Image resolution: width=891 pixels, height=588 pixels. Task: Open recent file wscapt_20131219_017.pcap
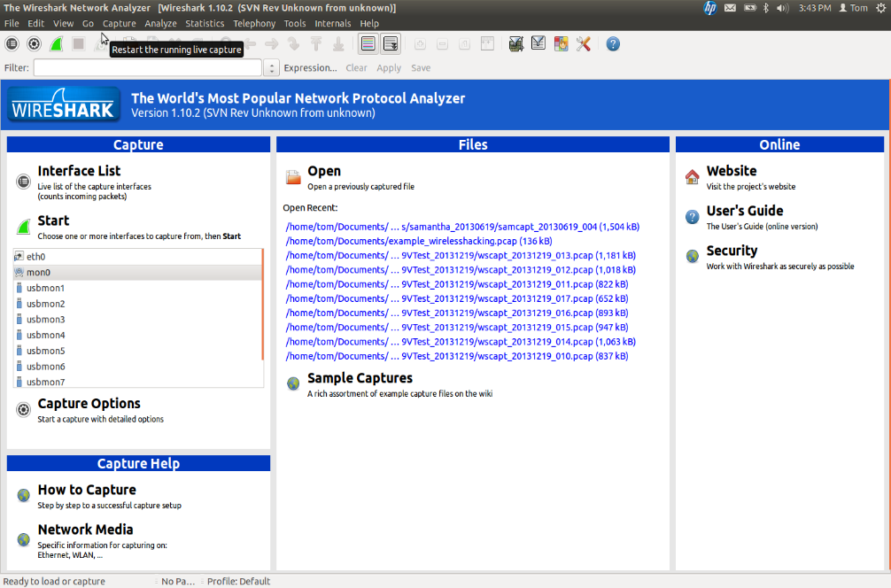click(457, 298)
